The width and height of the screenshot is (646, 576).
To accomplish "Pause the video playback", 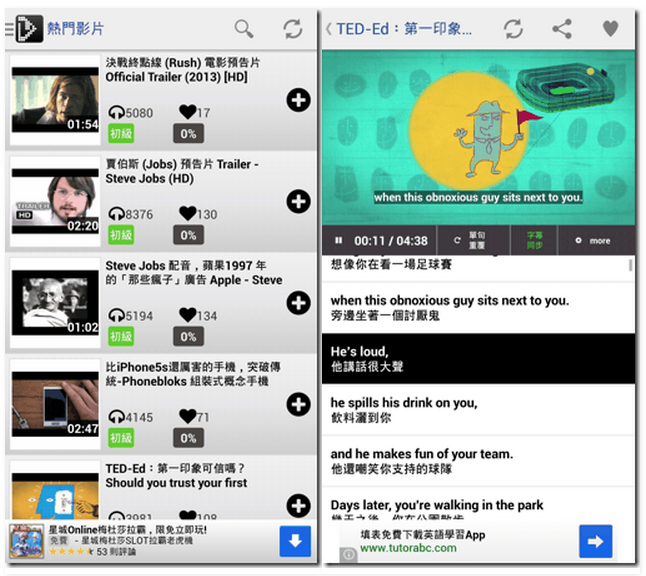I will click(338, 240).
